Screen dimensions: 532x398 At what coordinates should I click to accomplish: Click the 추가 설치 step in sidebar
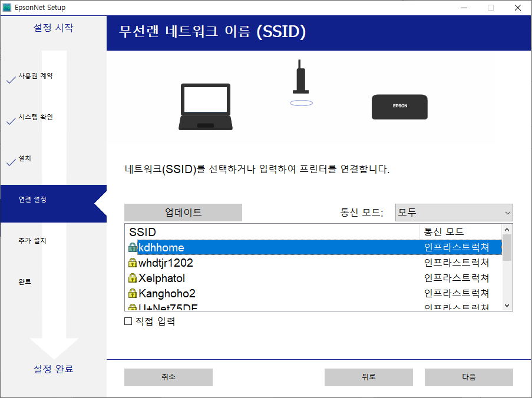[32, 241]
